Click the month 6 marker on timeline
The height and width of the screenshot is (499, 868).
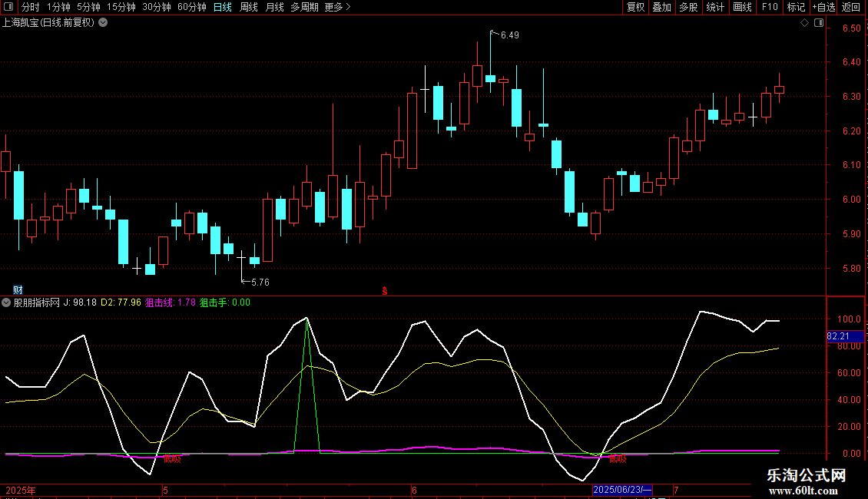(x=414, y=490)
